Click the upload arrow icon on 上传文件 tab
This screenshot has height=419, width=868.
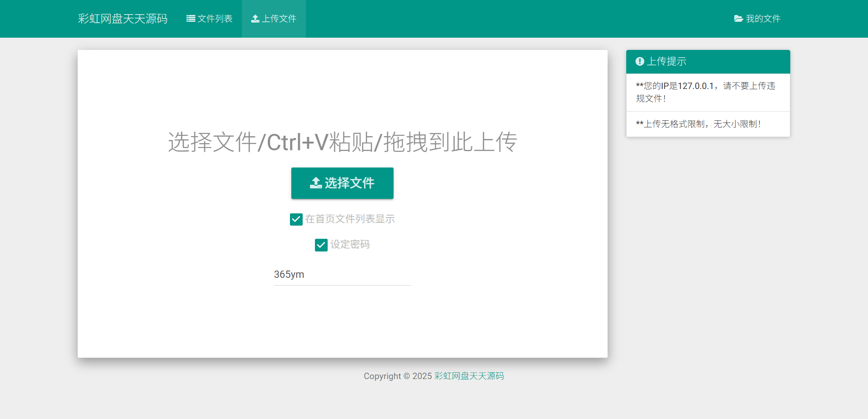coord(255,18)
